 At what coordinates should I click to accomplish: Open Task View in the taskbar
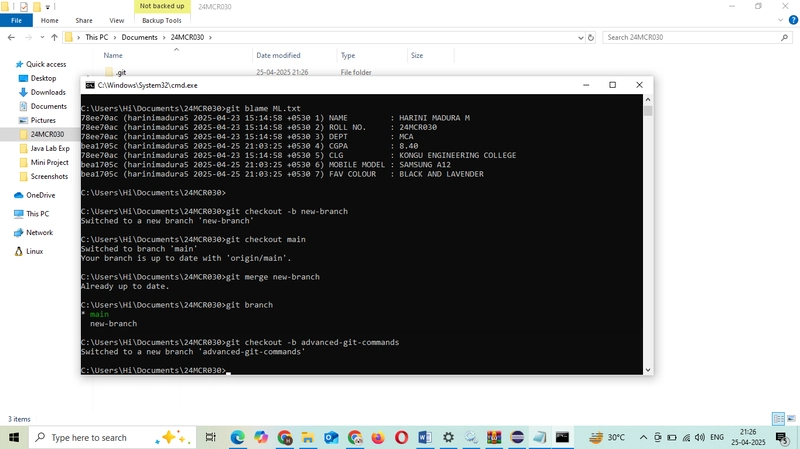click(210, 437)
